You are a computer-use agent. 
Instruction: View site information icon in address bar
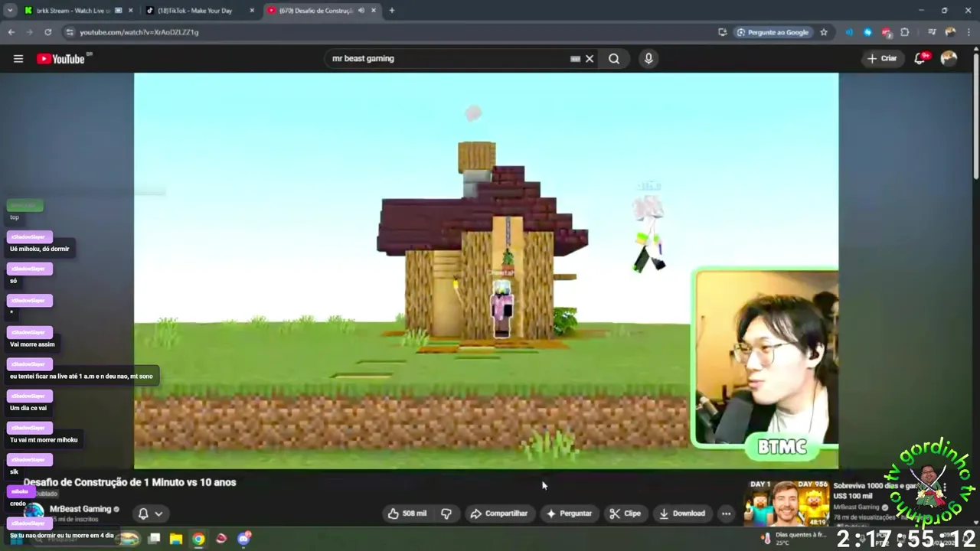click(x=70, y=32)
